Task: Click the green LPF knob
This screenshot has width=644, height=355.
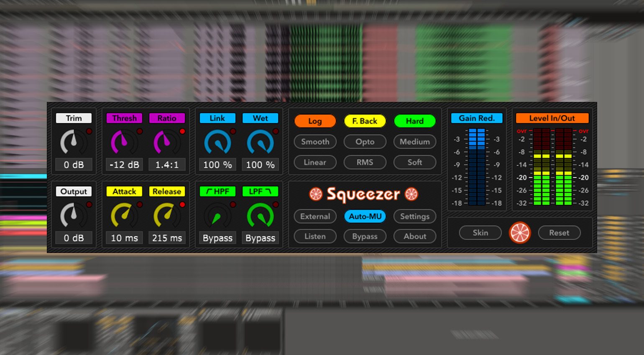Action: coord(260,215)
